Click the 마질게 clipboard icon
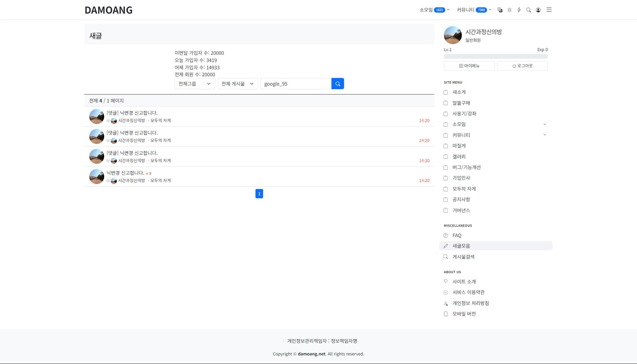Viewport: 637px width, 364px height. pos(446,146)
